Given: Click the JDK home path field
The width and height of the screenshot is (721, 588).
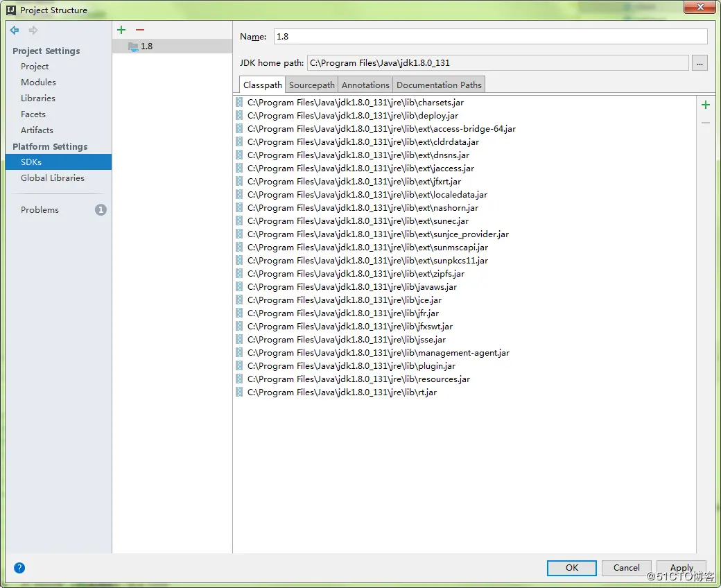Looking at the screenshot, I should click(498, 63).
